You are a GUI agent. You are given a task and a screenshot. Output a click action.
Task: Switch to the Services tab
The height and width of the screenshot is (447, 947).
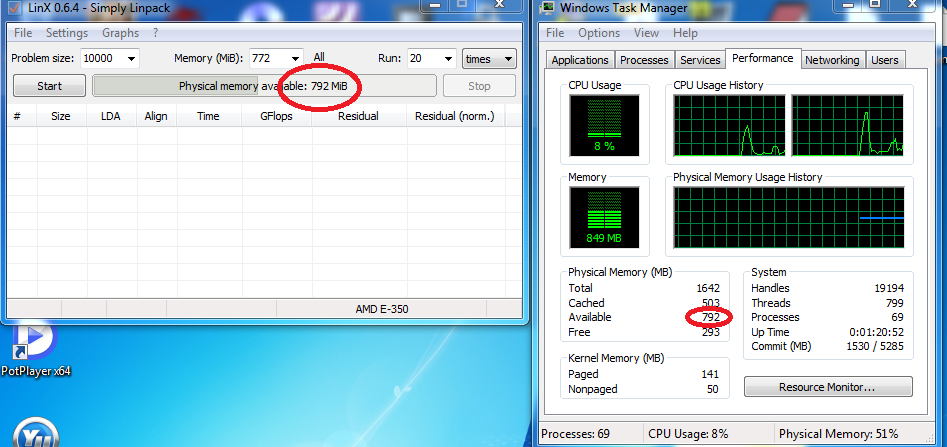click(700, 60)
